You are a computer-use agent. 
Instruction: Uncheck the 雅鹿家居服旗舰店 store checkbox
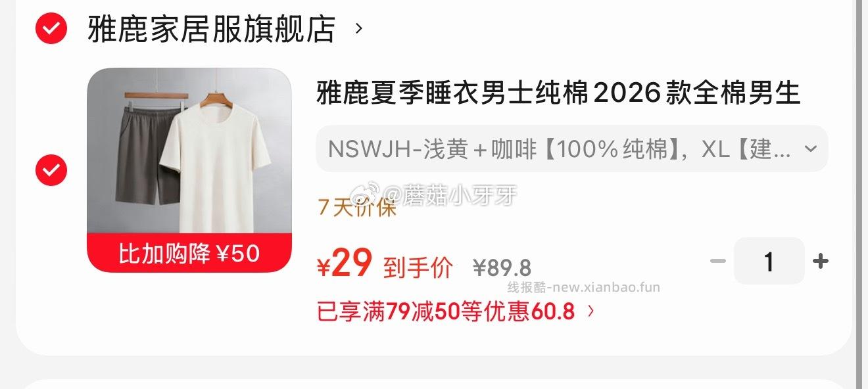click(51, 29)
